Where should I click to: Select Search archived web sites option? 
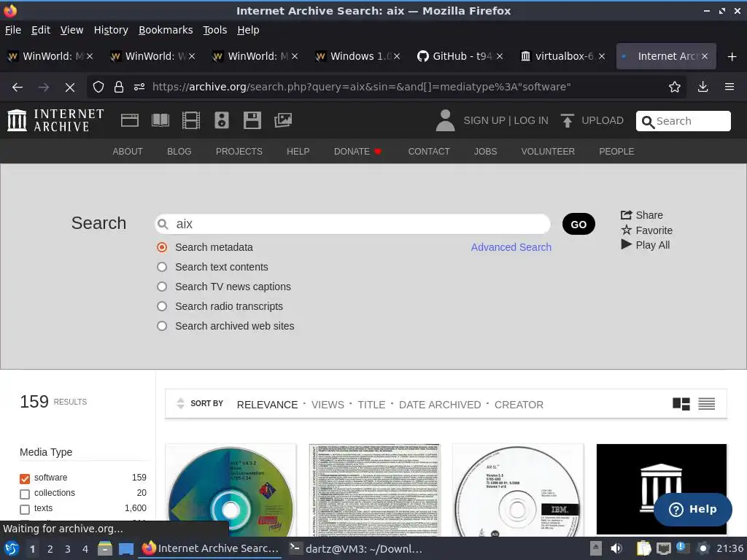(x=162, y=326)
